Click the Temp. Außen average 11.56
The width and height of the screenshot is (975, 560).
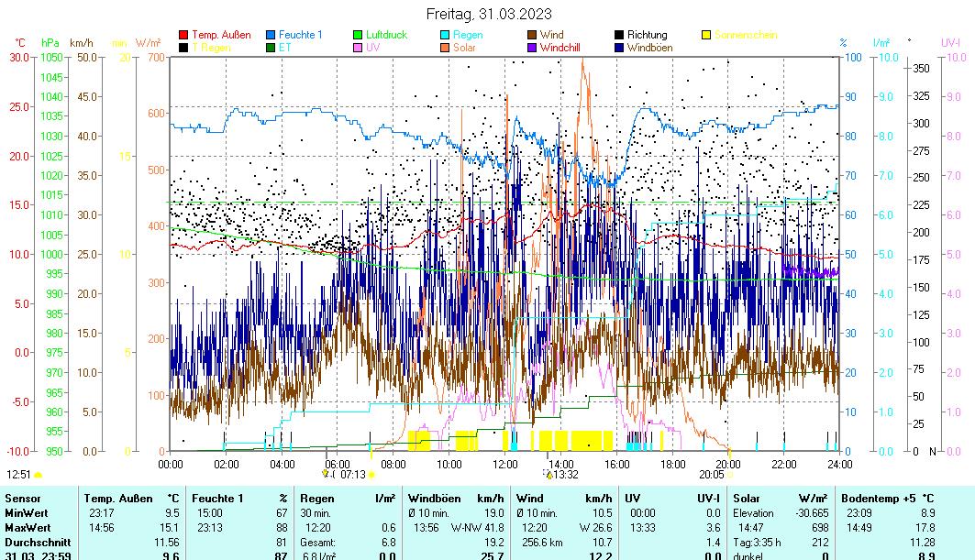pyautogui.click(x=167, y=543)
